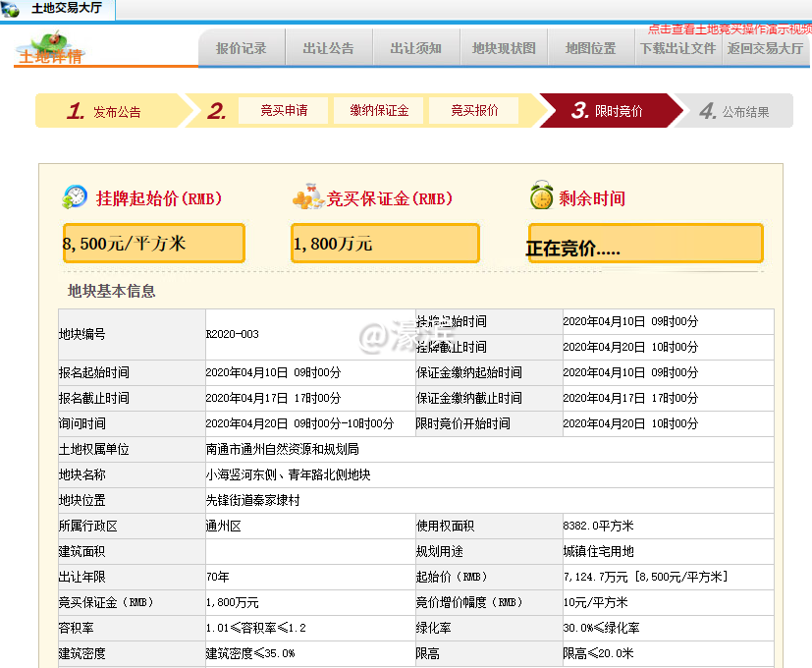Open the 地图位置 tab
The height and width of the screenshot is (668, 812).
(589, 46)
